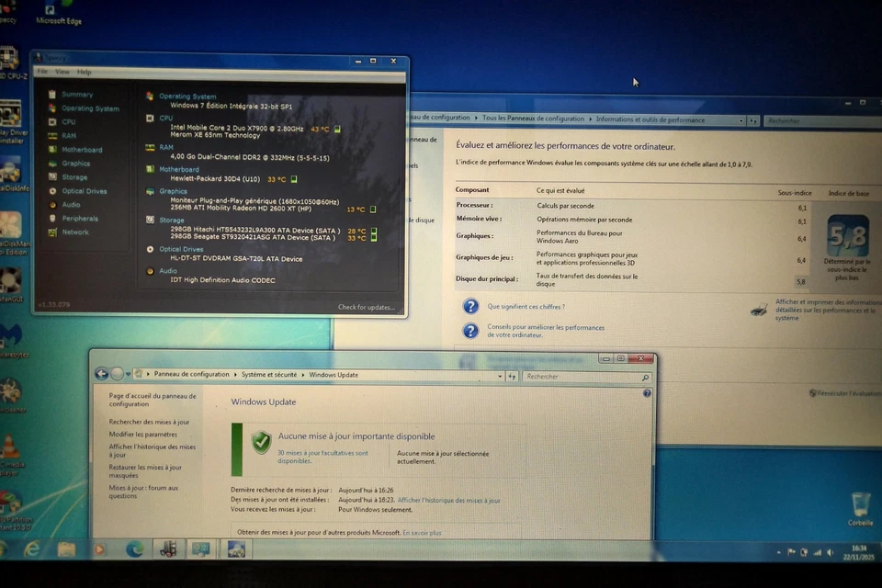The width and height of the screenshot is (882, 588).
Task: Open the Audio section in Speccy
Action: pos(72,204)
